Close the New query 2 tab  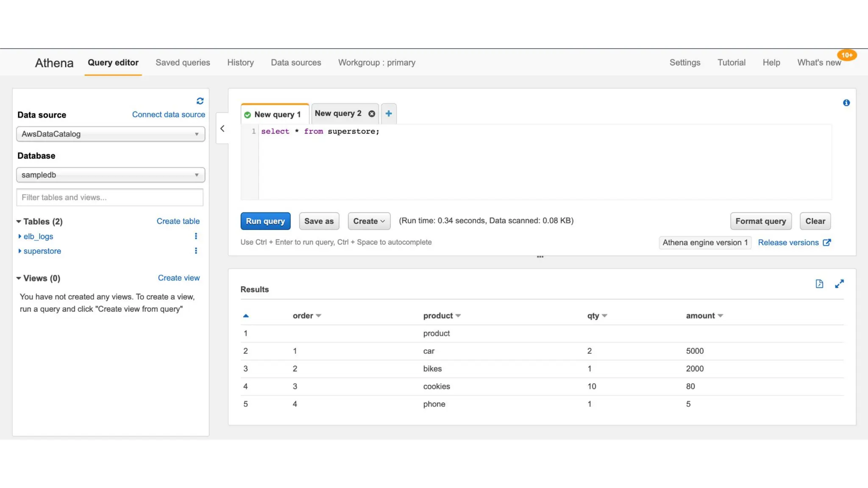point(372,114)
